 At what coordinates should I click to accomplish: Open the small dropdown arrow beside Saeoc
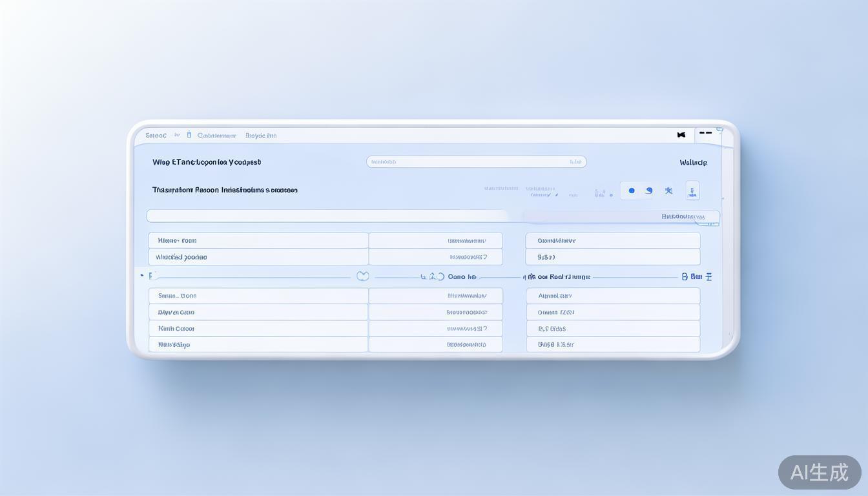click(177, 135)
